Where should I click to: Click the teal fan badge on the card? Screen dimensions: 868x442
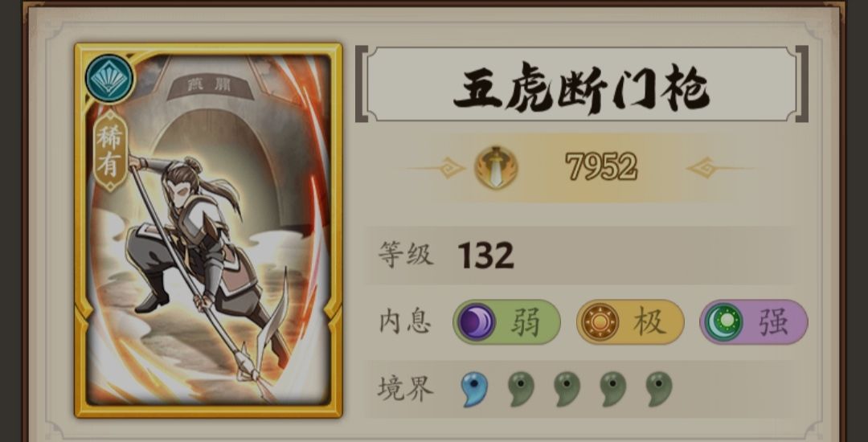pyautogui.click(x=109, y=78)
